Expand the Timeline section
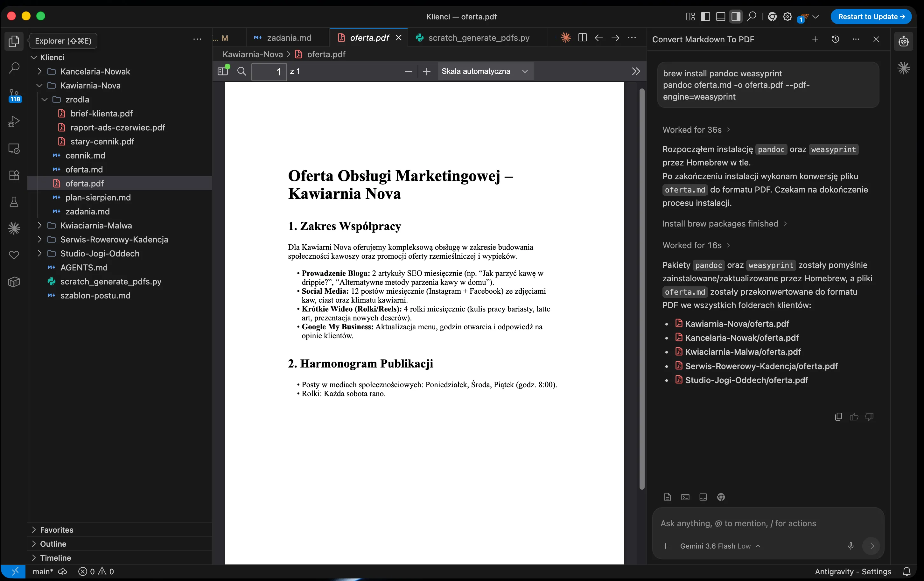The height and width of the screenshot is (581, 924). pyautogui.click(x=120, y=558)
